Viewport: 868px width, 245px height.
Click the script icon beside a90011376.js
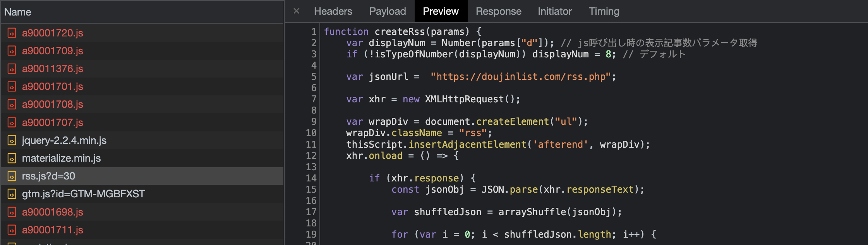tap(12, 69)
